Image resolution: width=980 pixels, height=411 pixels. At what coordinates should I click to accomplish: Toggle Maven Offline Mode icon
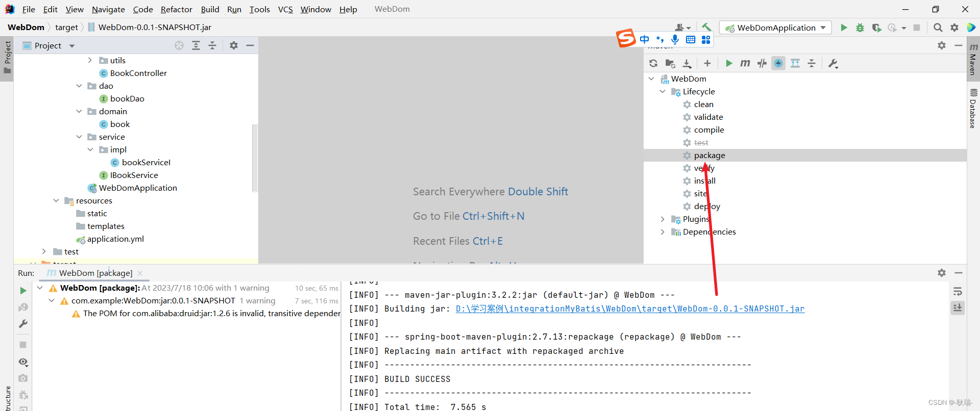[762, 63]
